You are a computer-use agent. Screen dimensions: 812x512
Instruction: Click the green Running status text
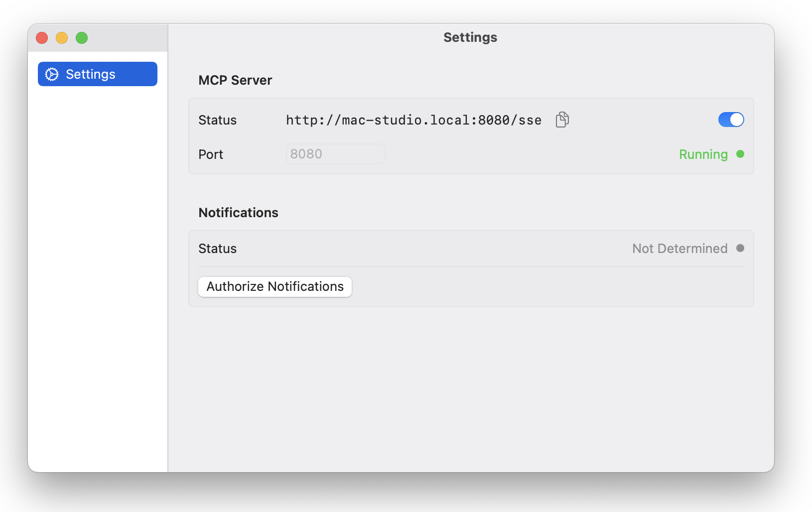pos(703,154)
